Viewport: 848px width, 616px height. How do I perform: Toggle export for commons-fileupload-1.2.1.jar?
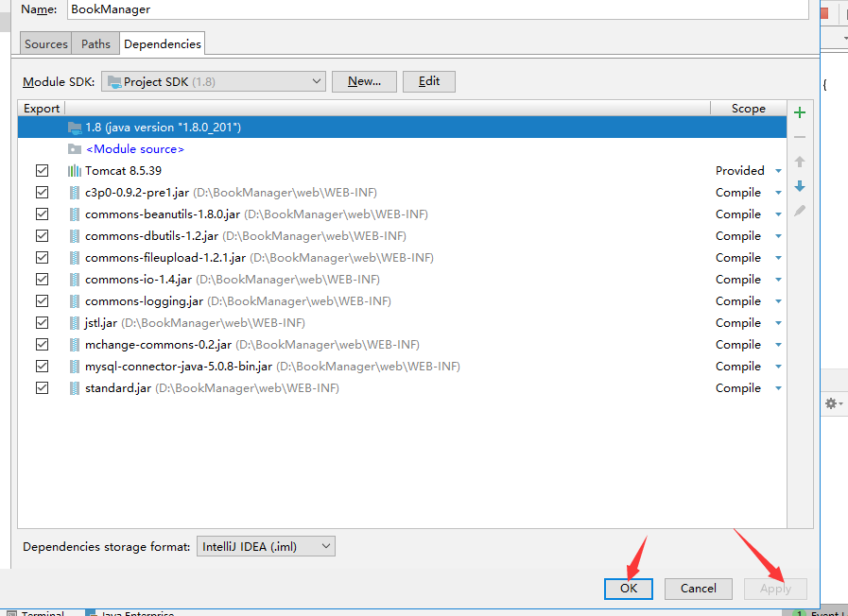tap(42, 258)
